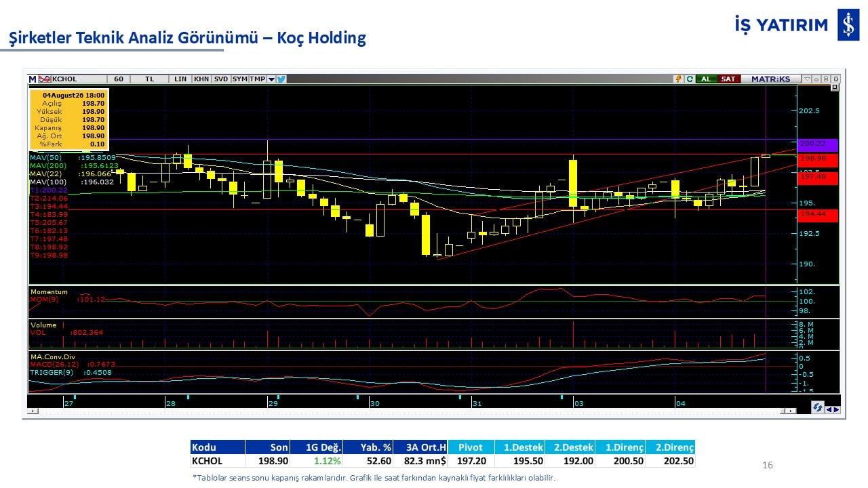Click the T1:200.22 trend line label
The width and height of the screenshot is (868, 488).
click(x=49, y=190)
